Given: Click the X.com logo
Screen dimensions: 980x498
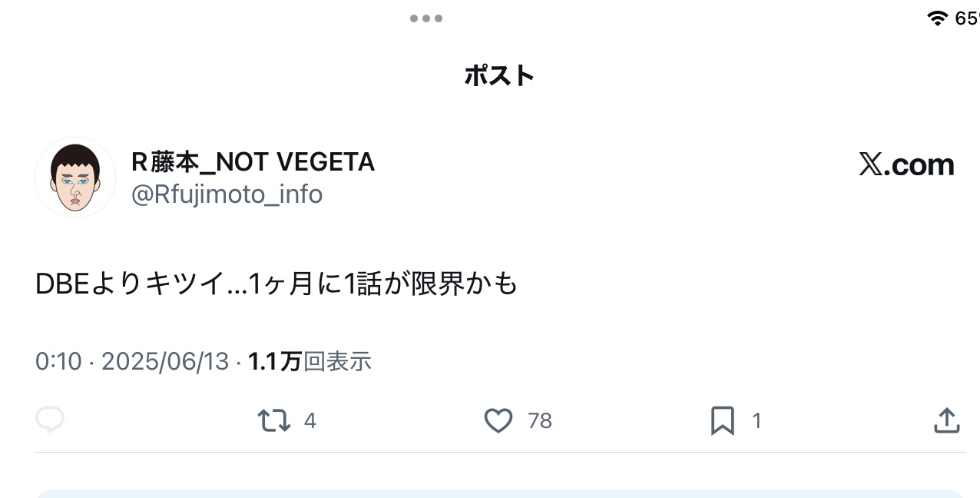Looking at the screenshot, I should pos(906,164).
